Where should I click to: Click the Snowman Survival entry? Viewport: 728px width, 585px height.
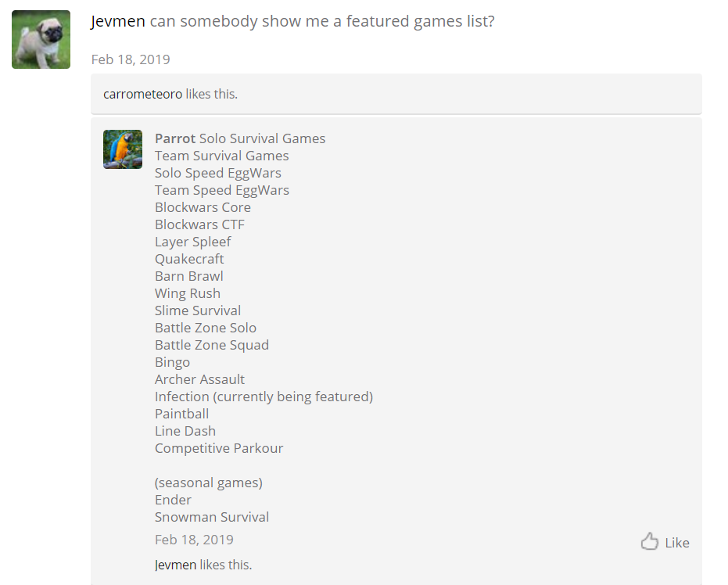pos(212,517)
